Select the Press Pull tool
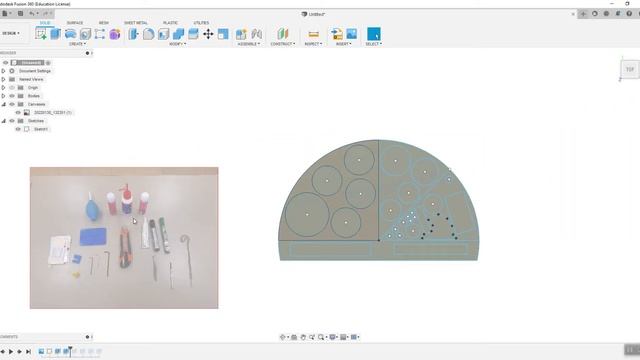Screen dimensions: 640x360 point(133,34)
